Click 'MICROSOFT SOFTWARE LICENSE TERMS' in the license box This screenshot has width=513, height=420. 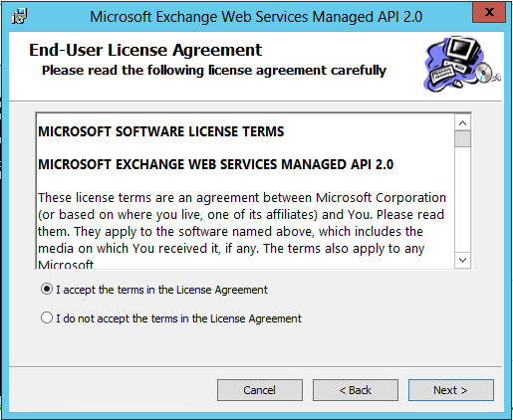point(161,131)
